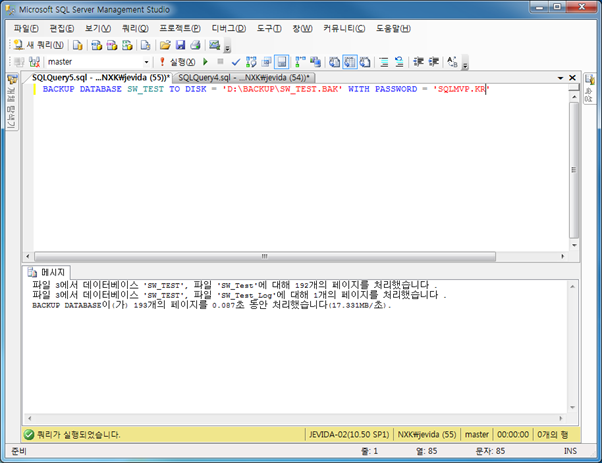Viewport: 602px width, 463px height.
Task: Select Results to Text icon
Action: click(334, 62)
